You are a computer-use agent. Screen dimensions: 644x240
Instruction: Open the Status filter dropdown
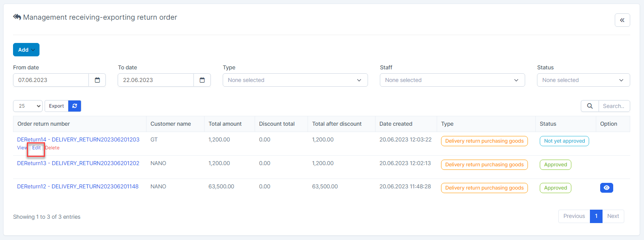pyautogui.click(x=583, y=80)
